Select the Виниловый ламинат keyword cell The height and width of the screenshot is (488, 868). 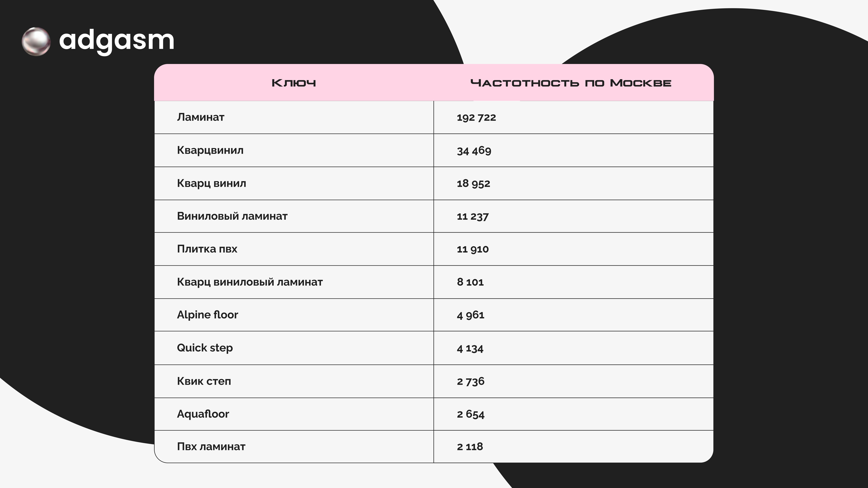tap(232, 216)
